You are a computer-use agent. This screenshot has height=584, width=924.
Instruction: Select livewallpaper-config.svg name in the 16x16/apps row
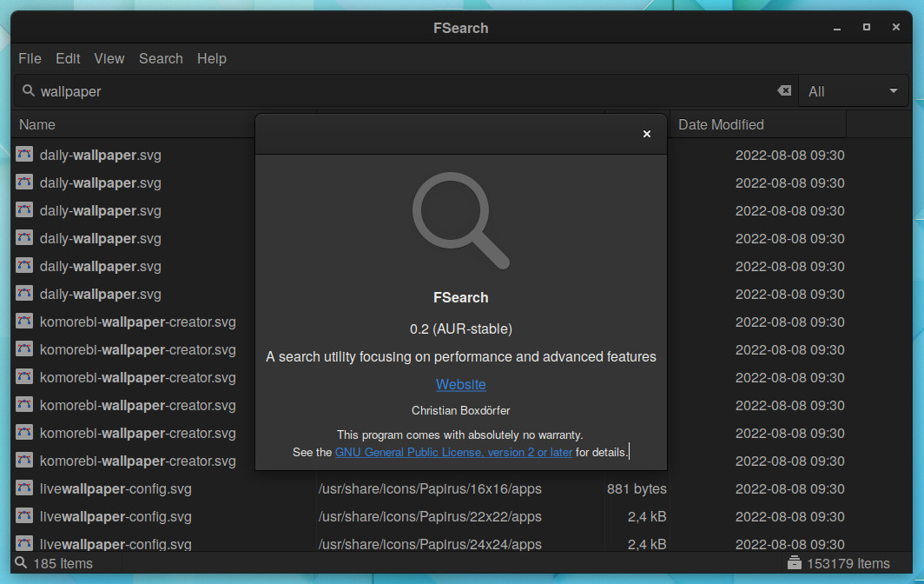pyautogui.click(x=115, y=489)
